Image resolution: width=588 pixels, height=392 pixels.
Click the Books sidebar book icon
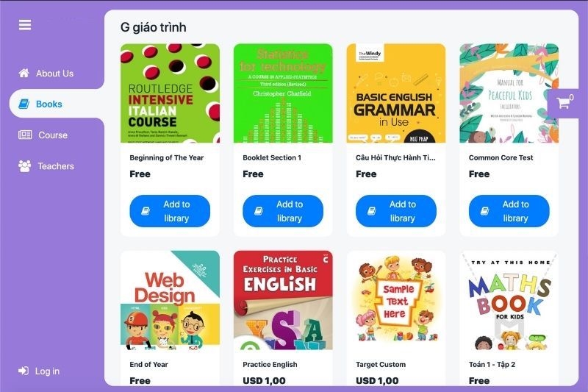click(x=24, y=104)
